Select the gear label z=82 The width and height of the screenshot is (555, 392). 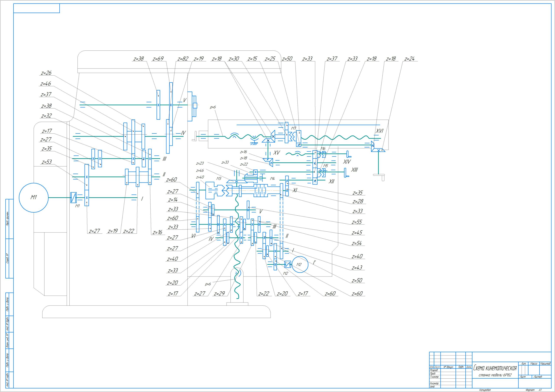tap(183, 59)
